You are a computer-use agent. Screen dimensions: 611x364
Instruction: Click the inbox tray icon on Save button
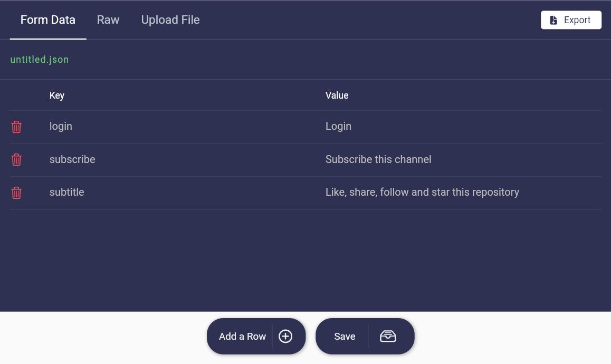tap(388, 336)
